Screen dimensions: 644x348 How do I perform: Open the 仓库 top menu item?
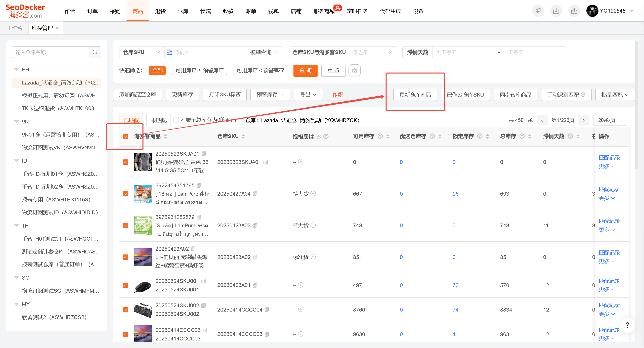click(x=183, y=11)
